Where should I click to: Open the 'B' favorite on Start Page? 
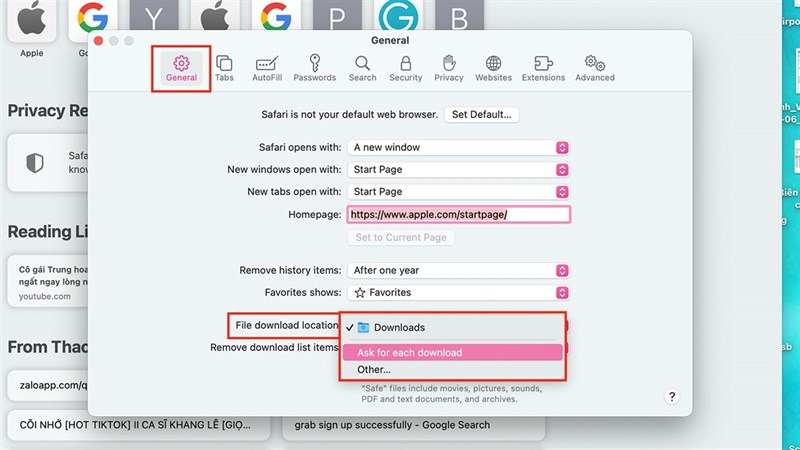459,15
